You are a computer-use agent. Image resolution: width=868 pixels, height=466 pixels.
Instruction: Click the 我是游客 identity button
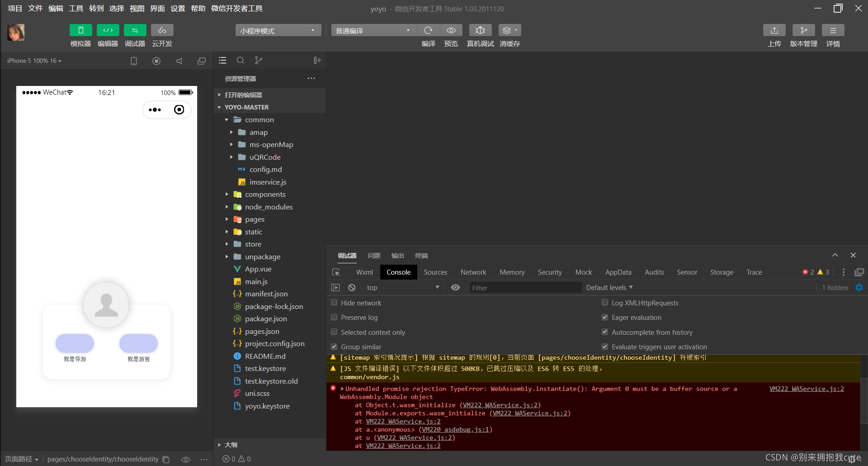pos(138,343)
